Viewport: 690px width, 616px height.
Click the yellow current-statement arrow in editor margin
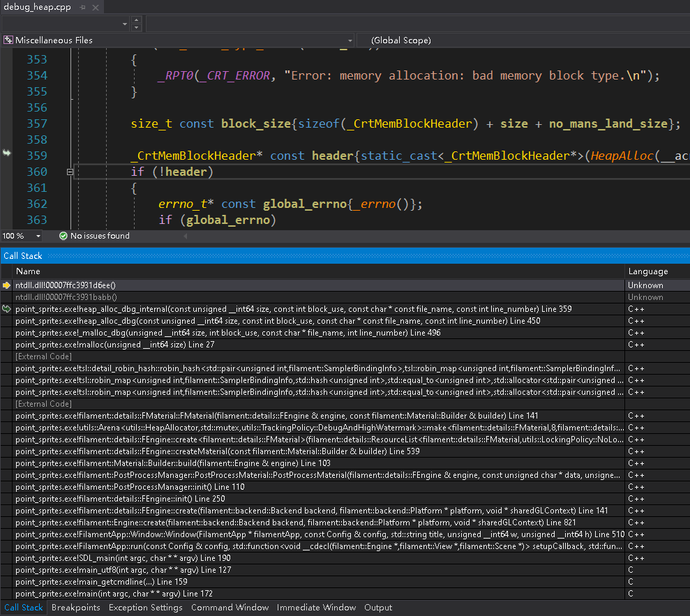(6, 153)
